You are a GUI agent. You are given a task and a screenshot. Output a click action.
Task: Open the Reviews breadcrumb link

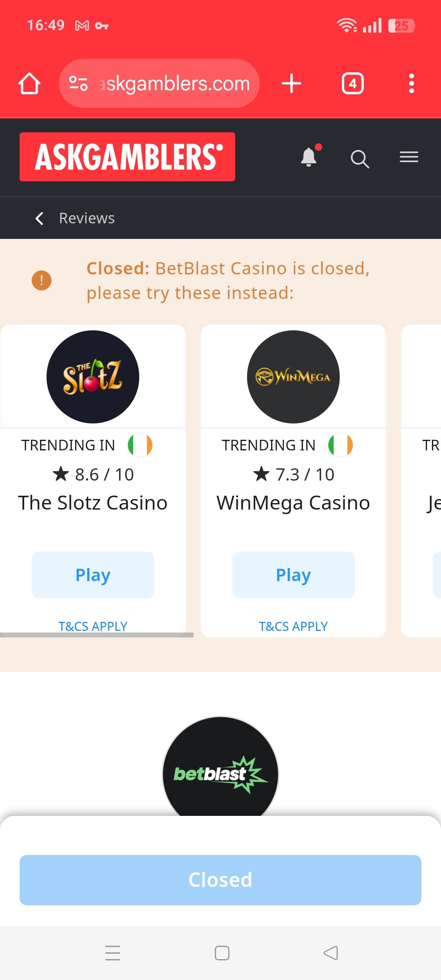coord(87,218)
